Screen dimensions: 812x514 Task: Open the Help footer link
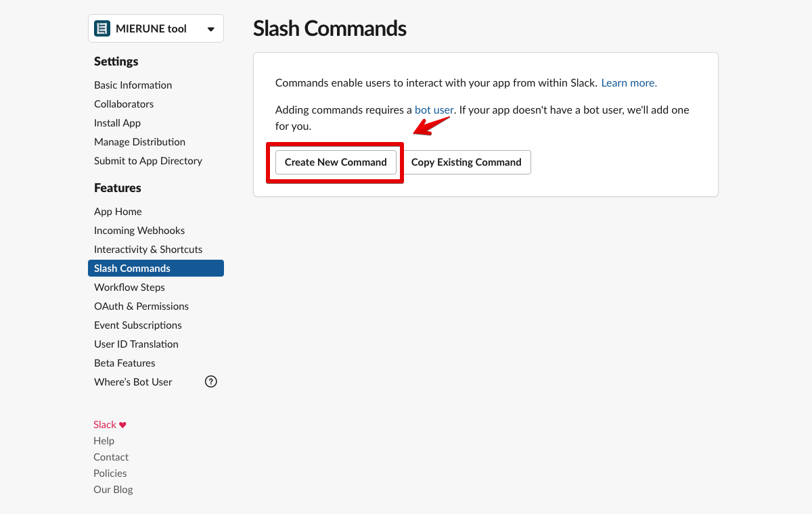point(104,441)
